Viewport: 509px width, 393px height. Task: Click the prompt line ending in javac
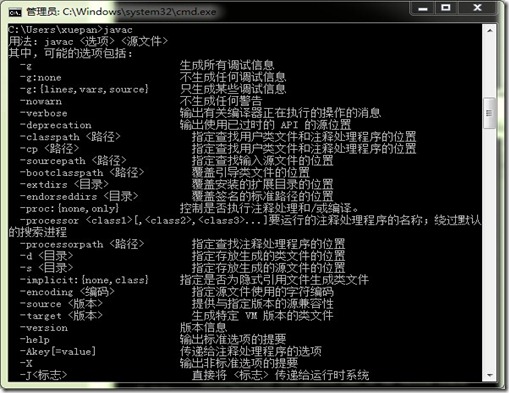[x=70, y=30]
